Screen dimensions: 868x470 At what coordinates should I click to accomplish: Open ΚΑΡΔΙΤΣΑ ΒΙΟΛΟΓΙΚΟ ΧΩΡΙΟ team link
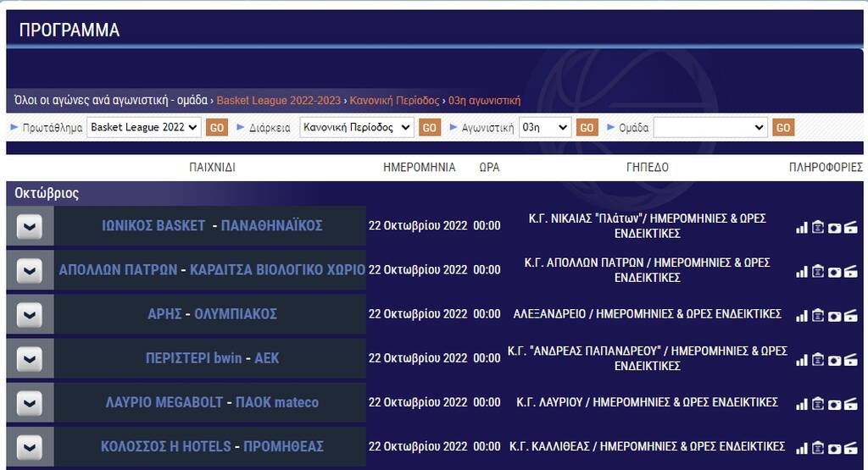277,270
